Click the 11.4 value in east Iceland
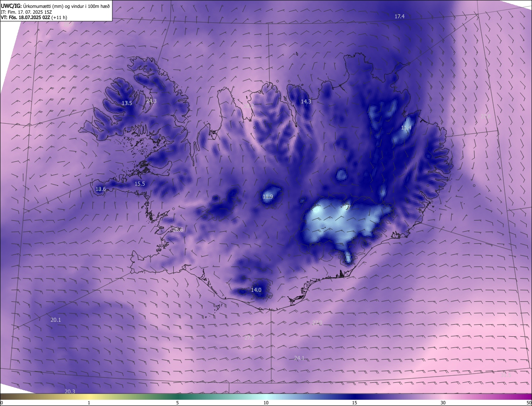The image size is (532, 406). point(406,128)
